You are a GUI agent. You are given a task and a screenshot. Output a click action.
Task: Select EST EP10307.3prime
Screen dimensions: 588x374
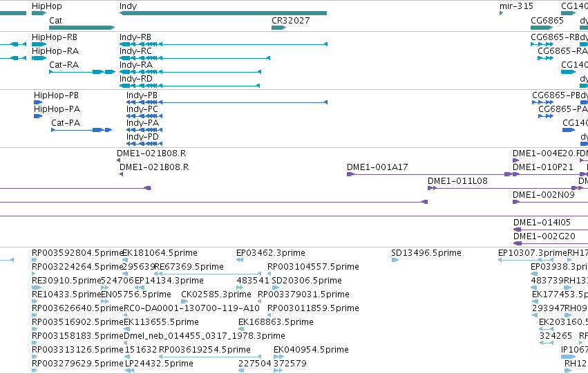click(x=533, y=253)
